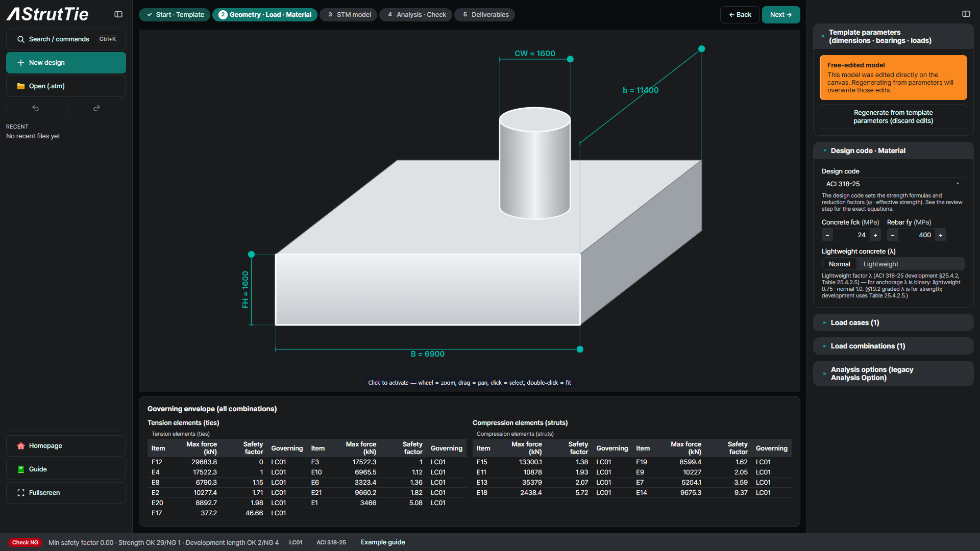Open the Deliverables step

485,15
